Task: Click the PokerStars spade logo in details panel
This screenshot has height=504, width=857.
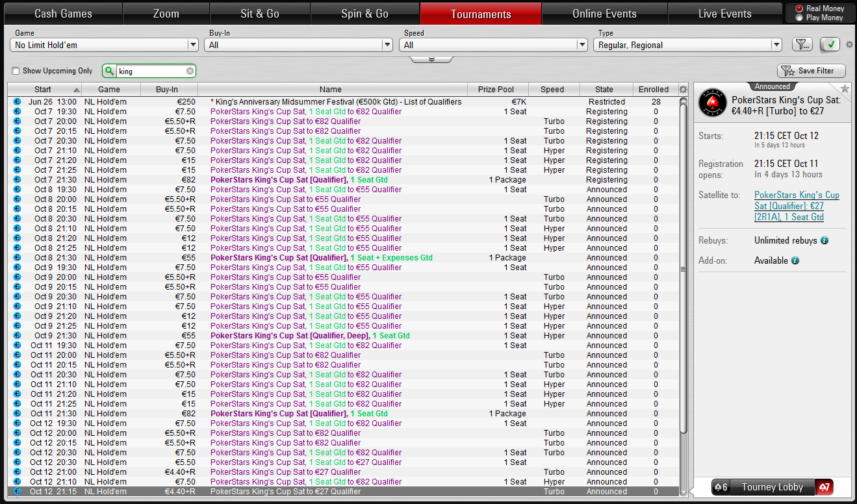Action: (x=712, y=103)
